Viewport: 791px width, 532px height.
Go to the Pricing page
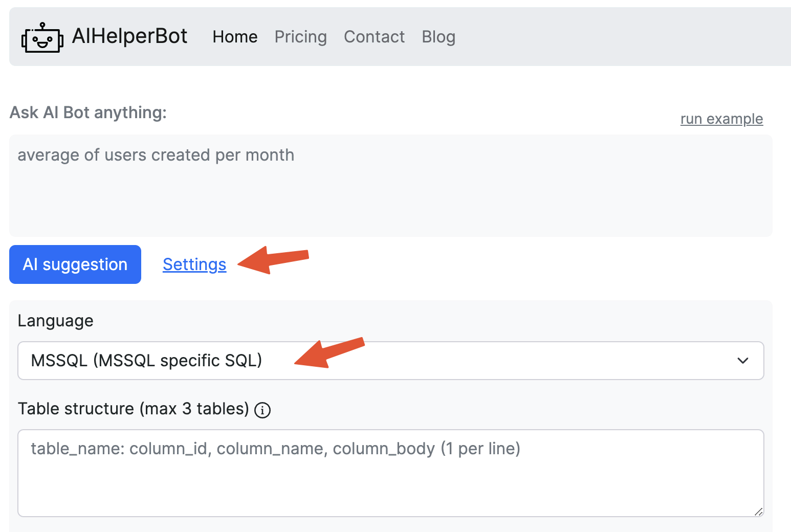301,37
